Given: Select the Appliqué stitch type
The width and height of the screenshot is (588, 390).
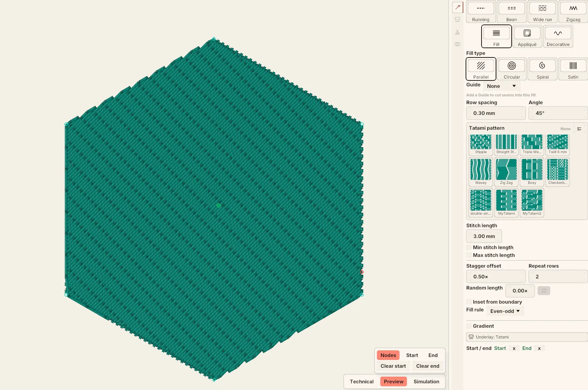Looking at the screenshot, I should (x=527, y=36).
